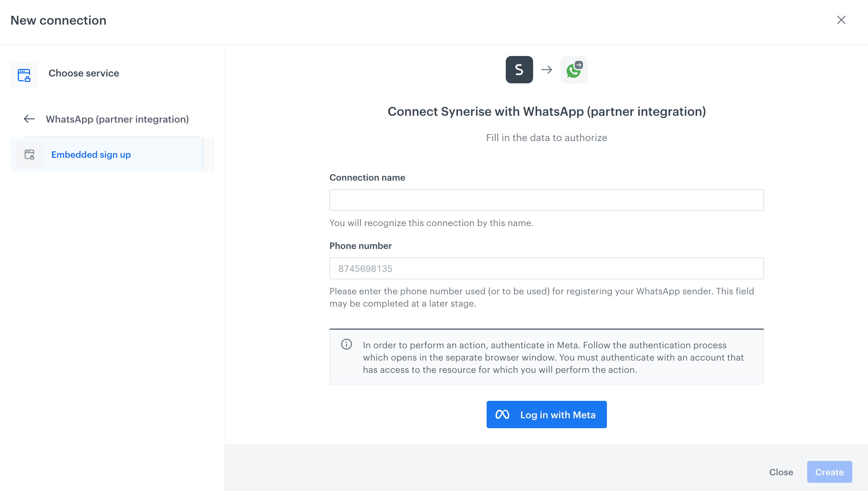The image size is (868, 491).
Task: Return to Choose service step
Action: (x=84, y=73)
